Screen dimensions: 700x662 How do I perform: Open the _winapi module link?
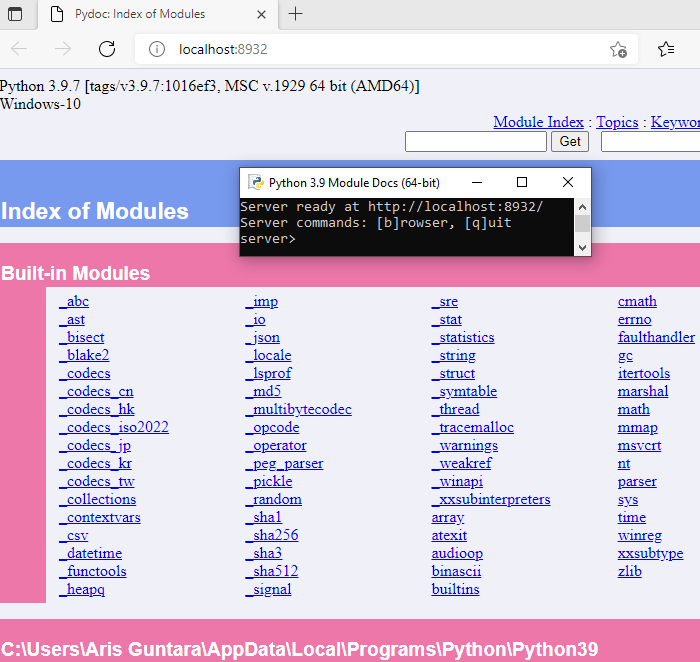coord(457,481)
